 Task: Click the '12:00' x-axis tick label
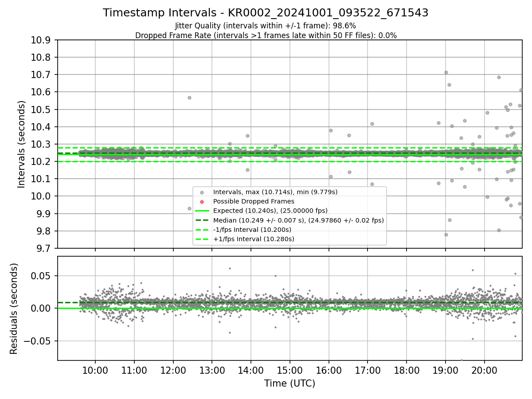pyautogui.click(x=173, y=371)
